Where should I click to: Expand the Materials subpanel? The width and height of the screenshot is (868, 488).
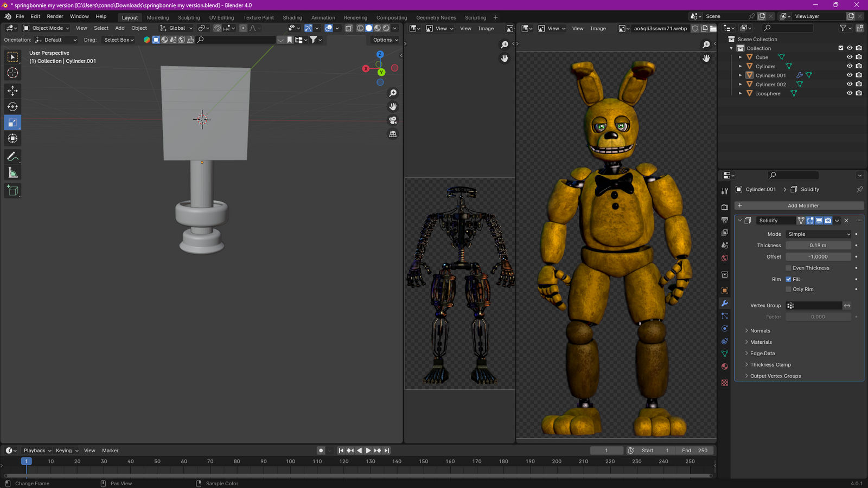click(x=761, y=342)
